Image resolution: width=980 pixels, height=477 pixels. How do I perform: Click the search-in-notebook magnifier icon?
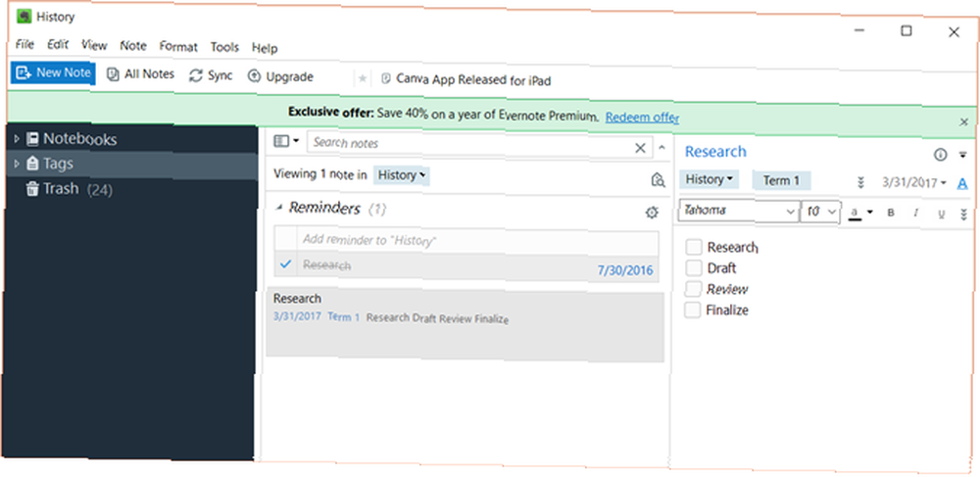tap(657, 180)
